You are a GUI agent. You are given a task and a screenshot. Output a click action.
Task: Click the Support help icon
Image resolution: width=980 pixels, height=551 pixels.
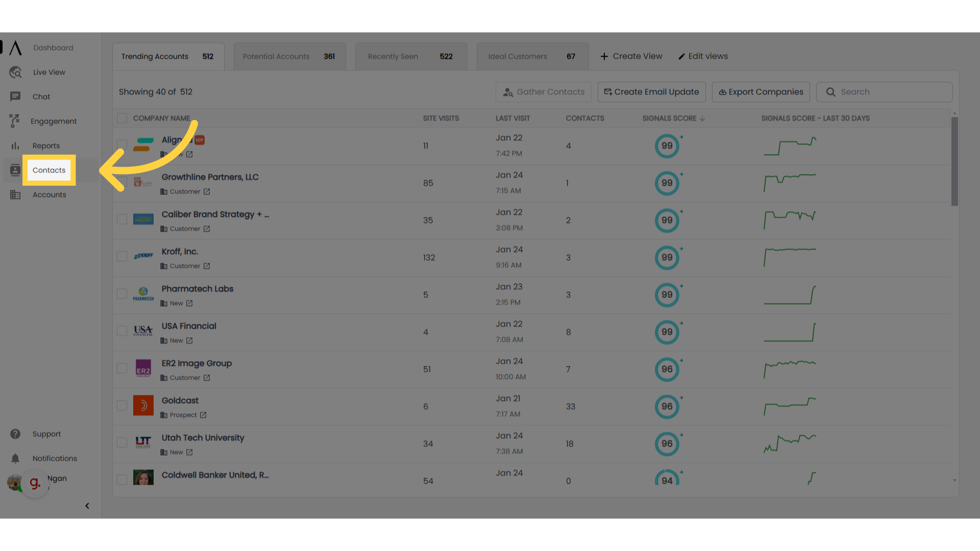coord(15,434)
